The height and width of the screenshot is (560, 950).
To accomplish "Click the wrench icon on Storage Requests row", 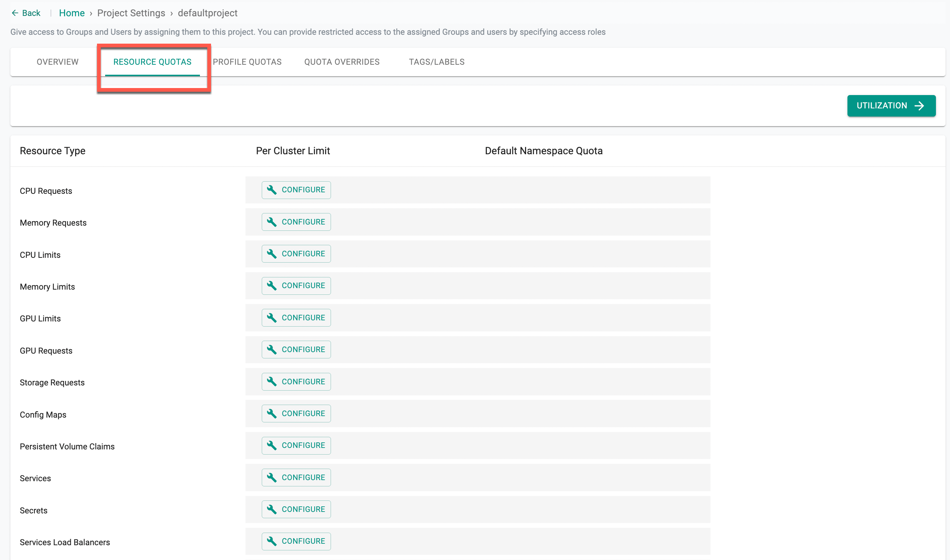I will 271,381.
